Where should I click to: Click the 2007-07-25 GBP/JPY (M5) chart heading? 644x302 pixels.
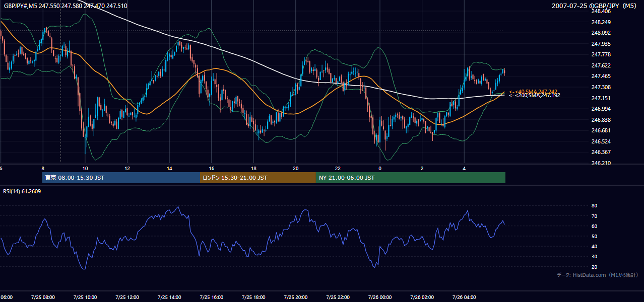tap(595, 6)
